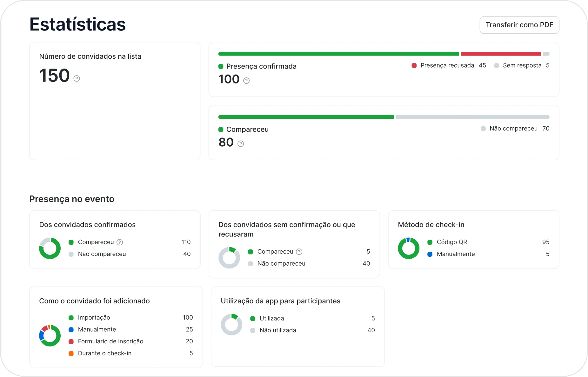This screenshot has width=588, height=377.
Task: Click the Como o convidado foi adicionado donut
Action: 50,335
